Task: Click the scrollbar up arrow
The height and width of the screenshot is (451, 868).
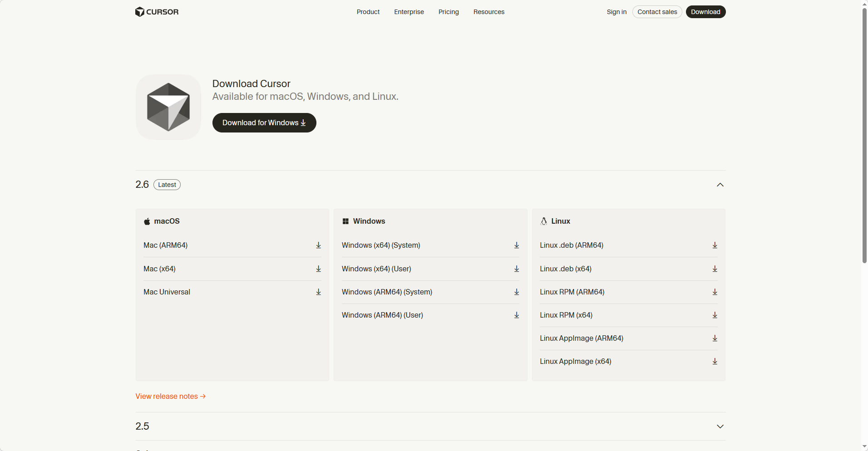Action: coord(864,4)
